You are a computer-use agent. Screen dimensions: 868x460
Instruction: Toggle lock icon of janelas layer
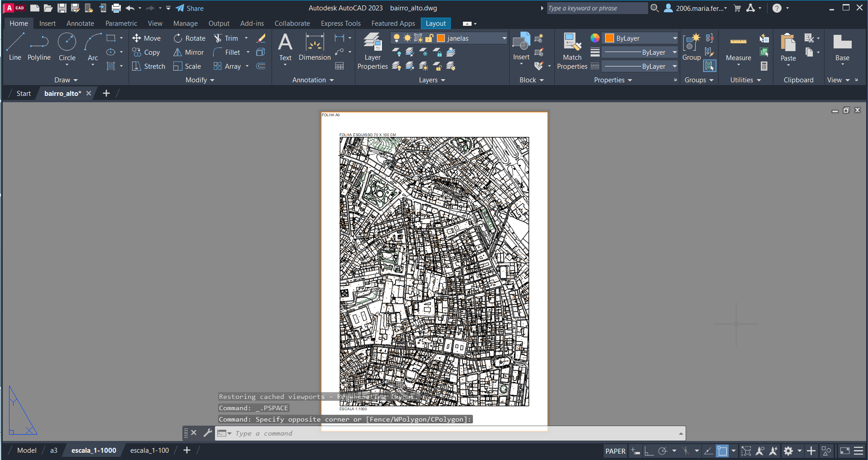pos(429,38)
